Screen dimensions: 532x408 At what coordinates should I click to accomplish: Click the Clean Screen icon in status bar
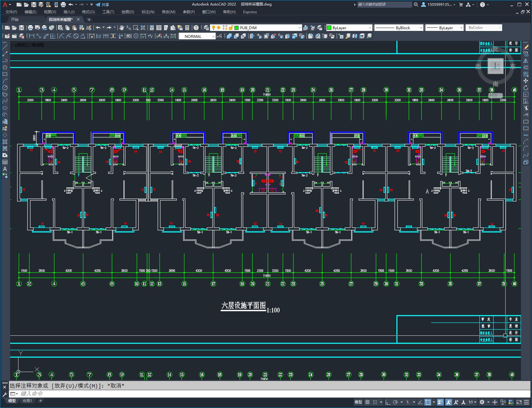coord(519,402)
